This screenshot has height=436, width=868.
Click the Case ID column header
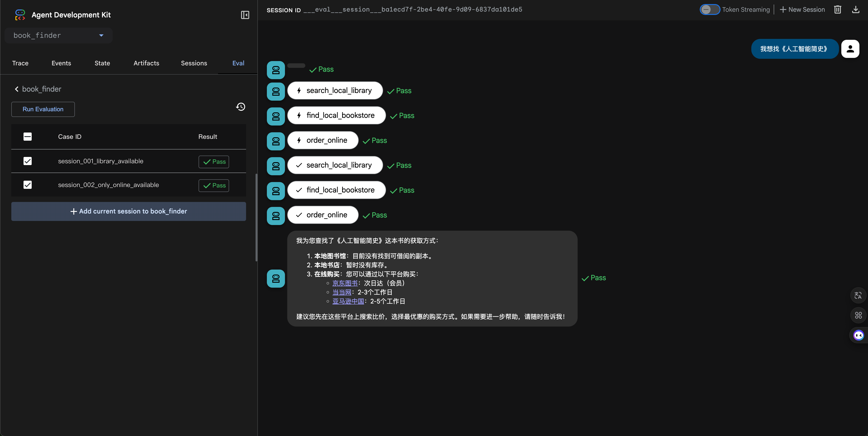(x=69, y=136)
